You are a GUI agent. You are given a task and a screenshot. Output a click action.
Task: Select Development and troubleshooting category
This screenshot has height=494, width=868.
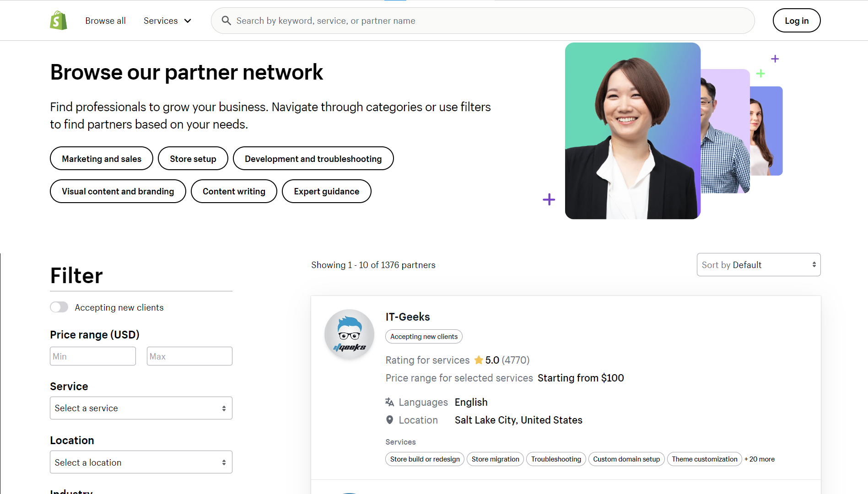click(313, 159)
